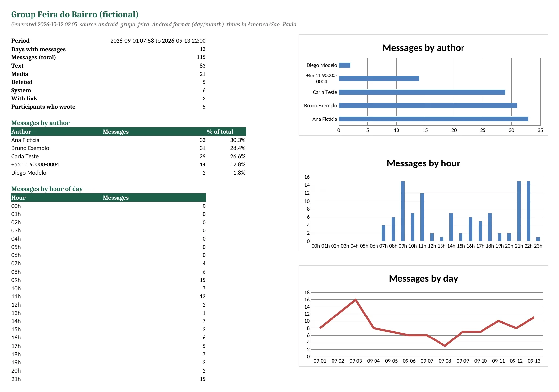Click the 22h bar in hour chart

pyautogui.click(x=528, y=211)
